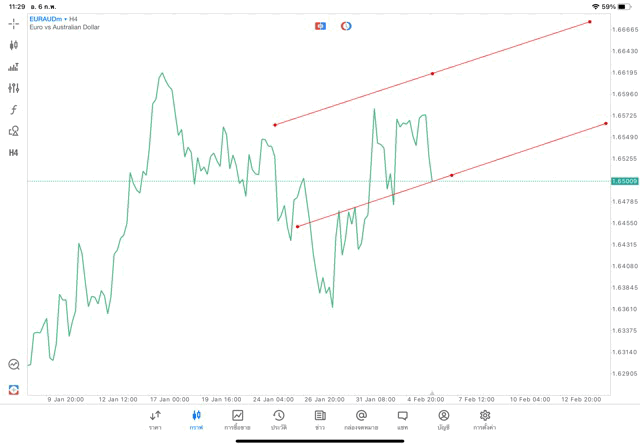Open the ราคา (Quotes) tab
This screenshot has width=640, height=447.
[x=155, y=419]
